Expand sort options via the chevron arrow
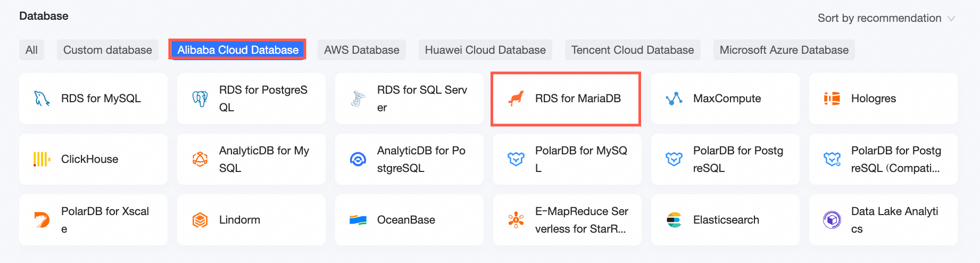 [x=951, y=19]
